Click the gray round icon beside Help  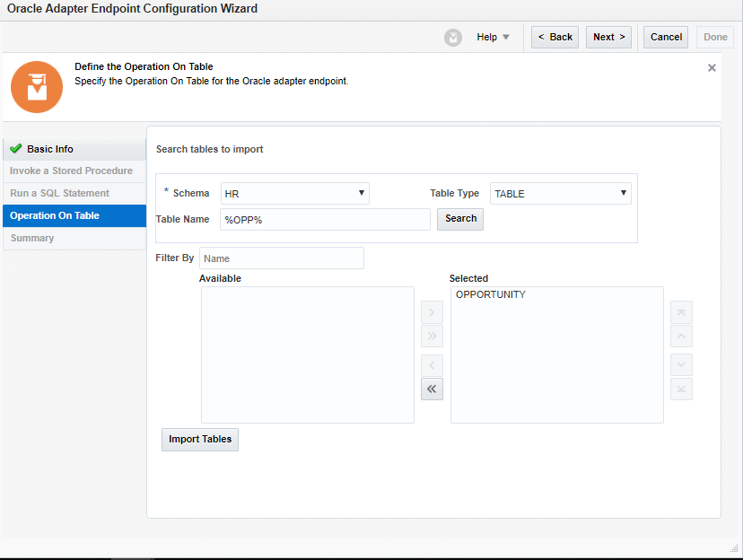pyautogui.click(x=453, y=38)
